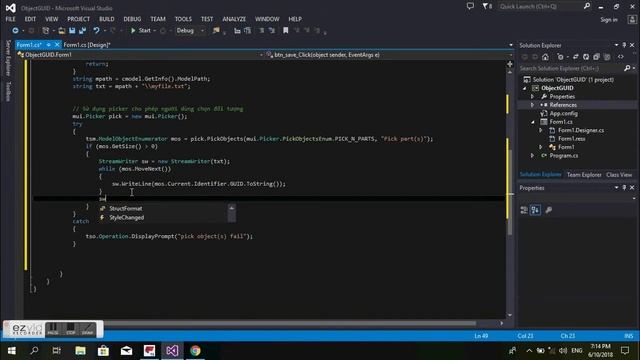Expand the Form1.Designer.cs node

(x=541, y=131)
